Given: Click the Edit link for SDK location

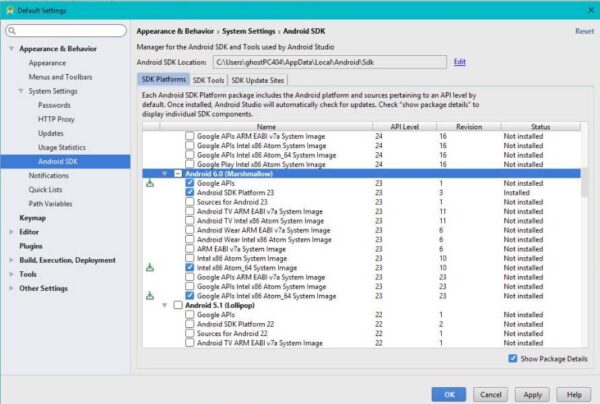Looking at the screenshot, I should tap(460, 61).
